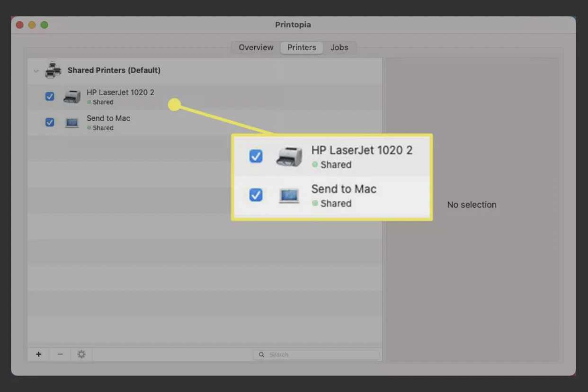This screenshot has width=588, height=392.
Task: Click the Send to Mac laptop icon in the list
Action: click(x=72, y=123)
